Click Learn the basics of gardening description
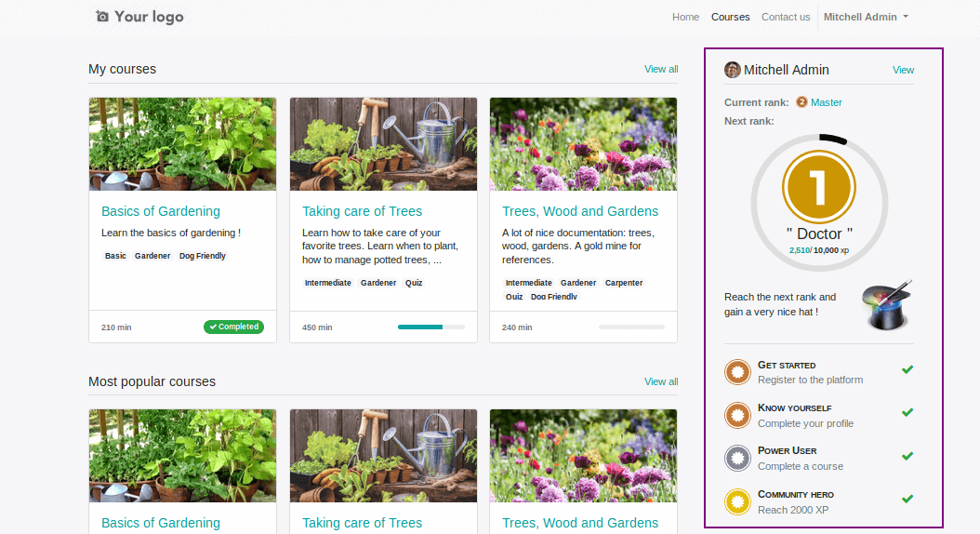 click(171, 233)
